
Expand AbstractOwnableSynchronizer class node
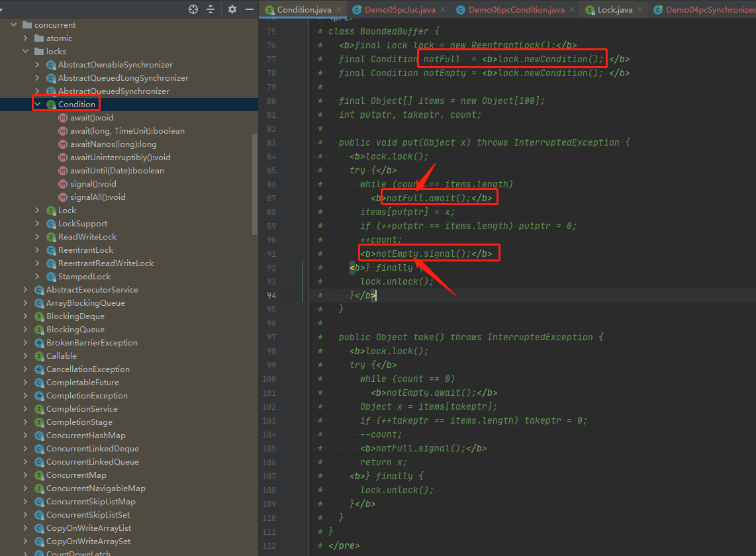click(x=37, y=65)
